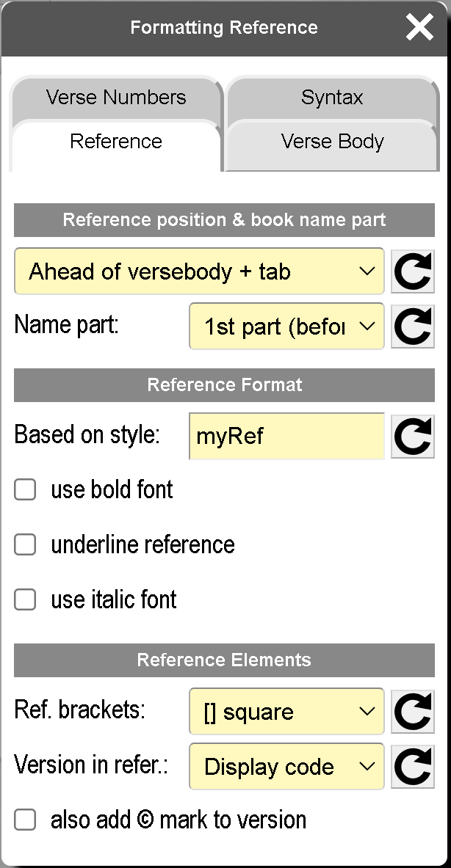Image resolution: width=451 pixels, height=868 pixels.
Task: Go to the Verse Body tab
Action: click(x=332, y=142)
